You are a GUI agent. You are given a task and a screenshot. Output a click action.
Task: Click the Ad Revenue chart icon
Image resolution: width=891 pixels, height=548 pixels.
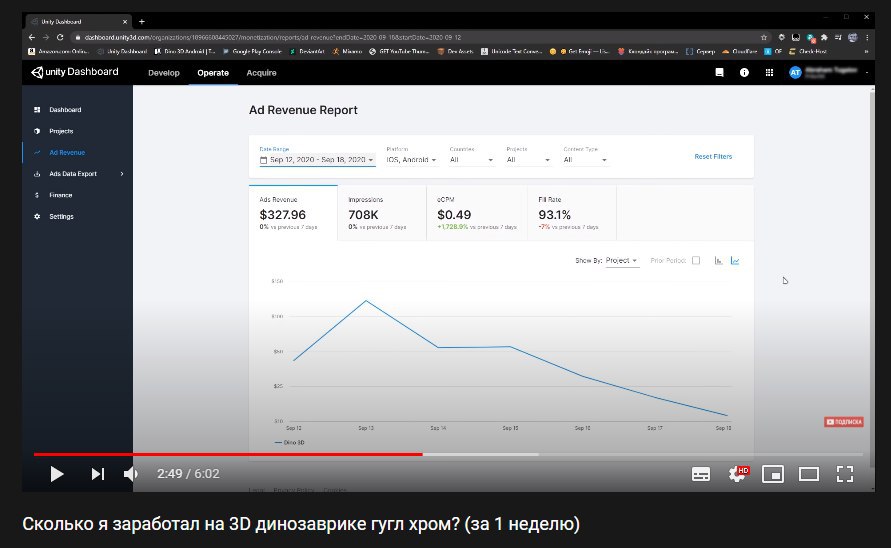click(x=37, y=152)
